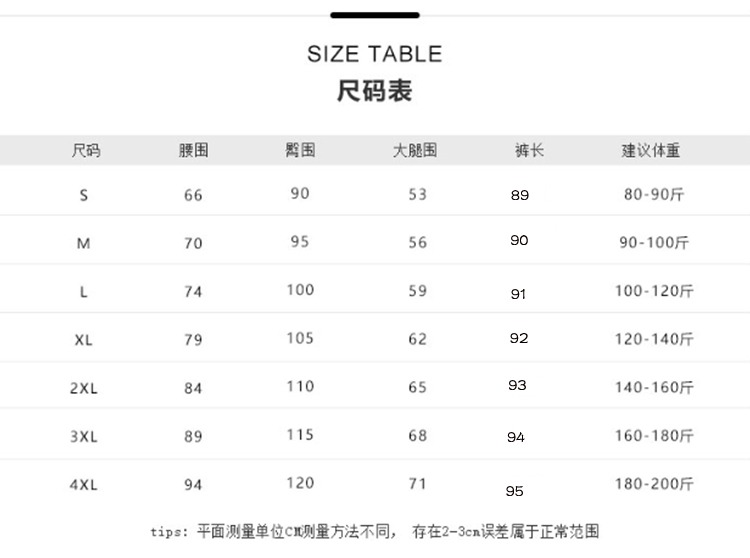
Task: Select the 裤长 column header
Action: coord(529,150)
